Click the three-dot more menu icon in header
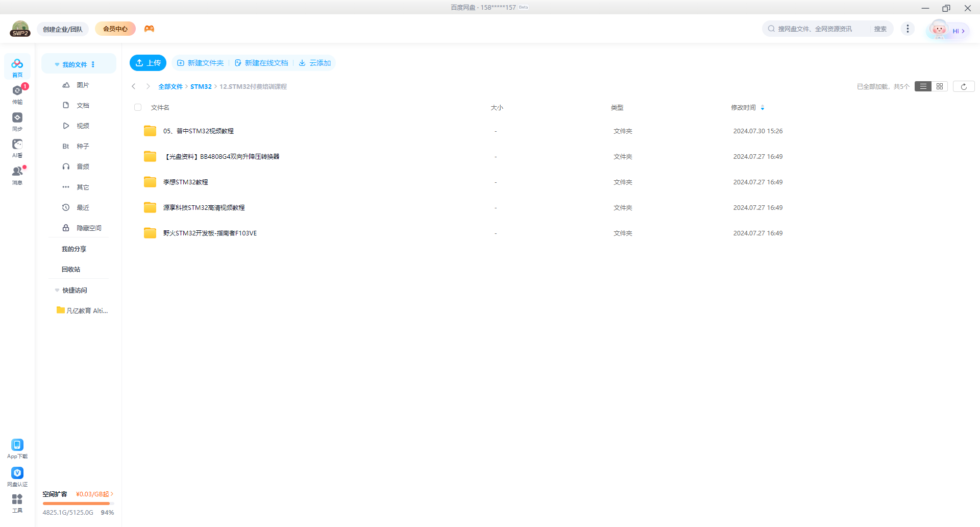Screen dimensions: 980x527 (908, 29)
